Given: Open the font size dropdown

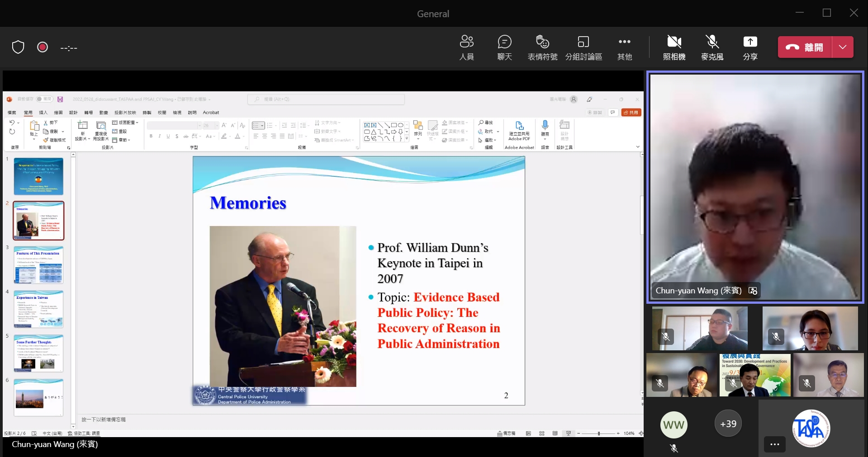Looking at the screenshot, I should pos(217,125).
